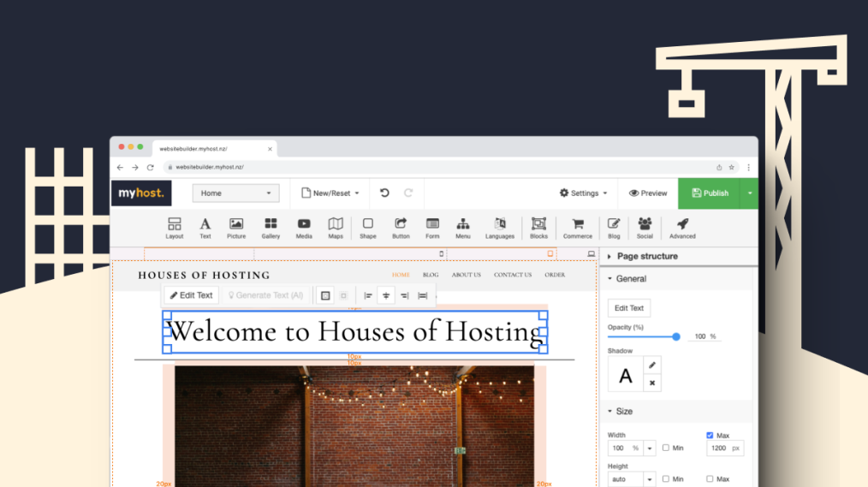
Task: Align text block to the left
Action: tap(367, 295)
